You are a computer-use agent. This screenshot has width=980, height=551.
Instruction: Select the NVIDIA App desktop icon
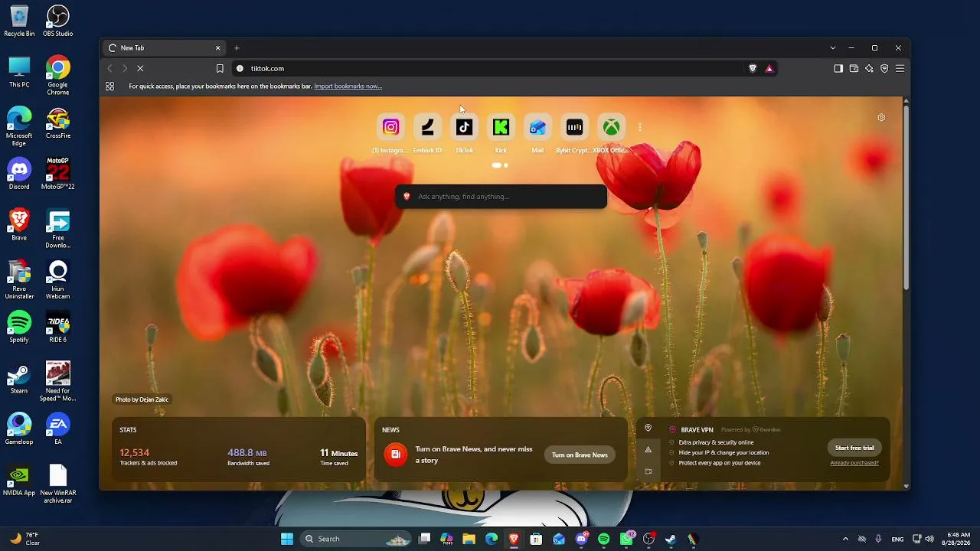pyautogui.click(x=19, y=481)
